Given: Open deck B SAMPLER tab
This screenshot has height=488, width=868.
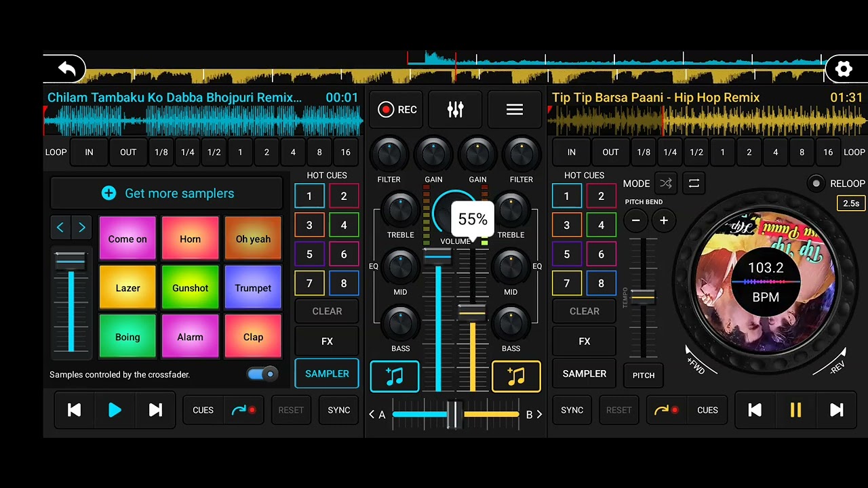Looking at the screenshot, I should coord(585,373).
